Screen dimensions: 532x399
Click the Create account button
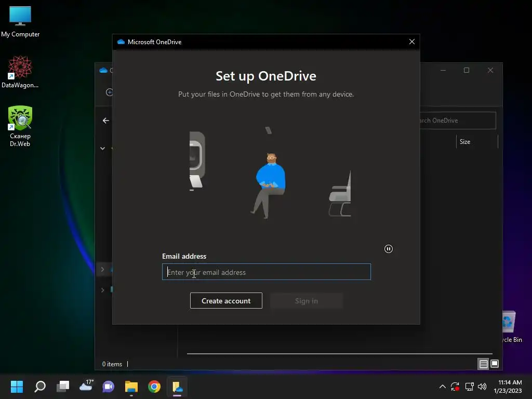click(226, 301)
